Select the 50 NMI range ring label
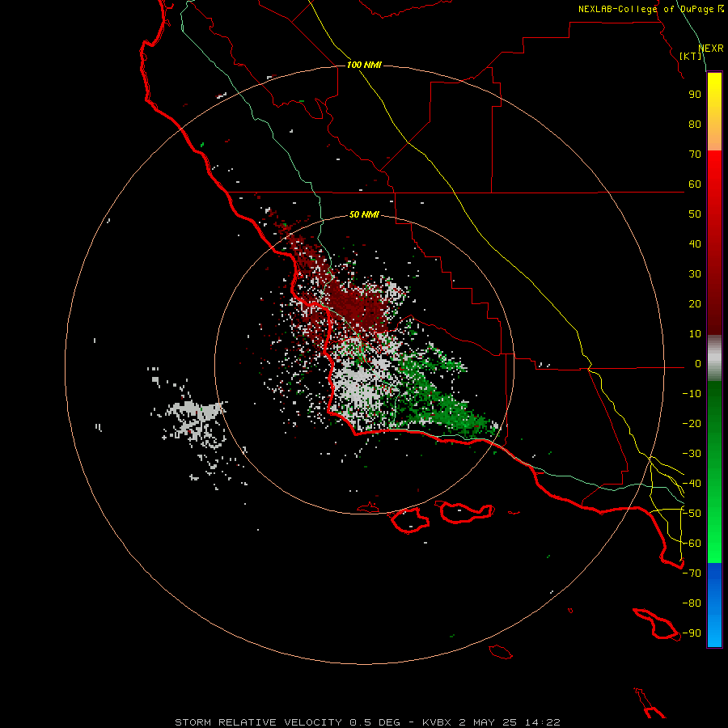This screenshot has height=728, width=728. (364, 214)
